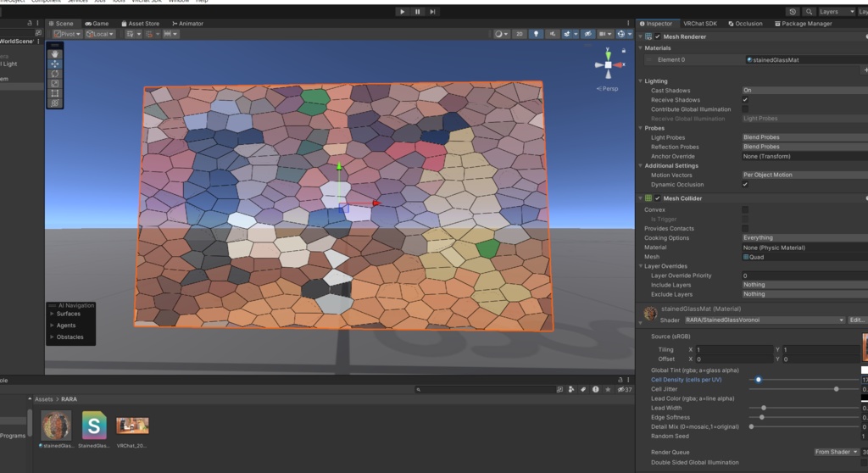Image resolution: width=868 pixels, height=473 pixels.
Task: Click the stainedGlassMat material field
Action: 806,60
